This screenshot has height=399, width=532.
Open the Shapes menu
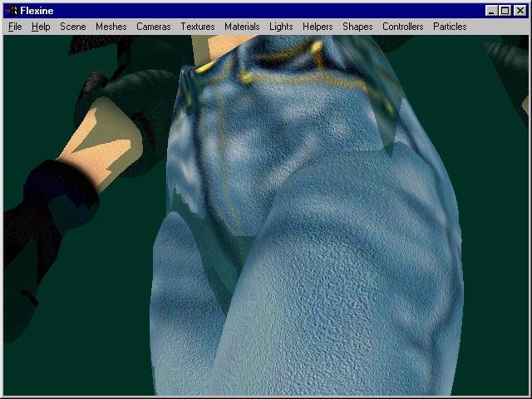[357, 27]
